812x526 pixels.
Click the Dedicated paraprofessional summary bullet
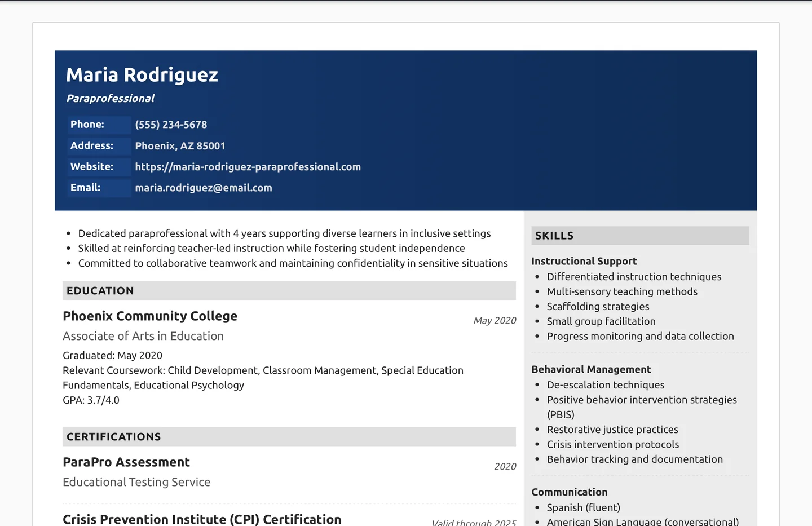(284, 233)
